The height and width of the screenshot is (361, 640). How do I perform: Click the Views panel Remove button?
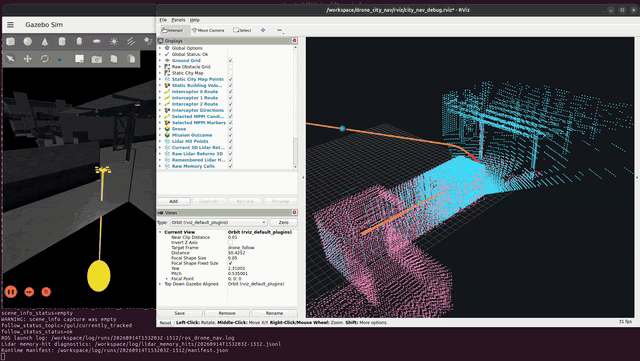coord(227,313)
